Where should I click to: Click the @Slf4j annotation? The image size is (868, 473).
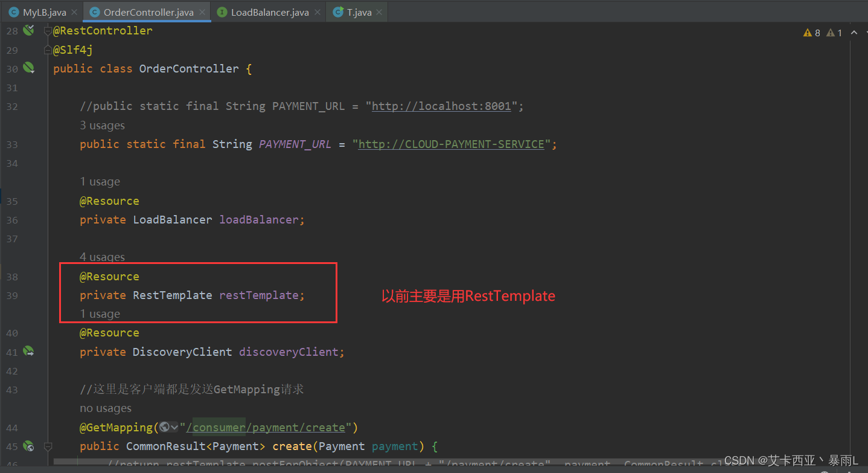(73, 50)
